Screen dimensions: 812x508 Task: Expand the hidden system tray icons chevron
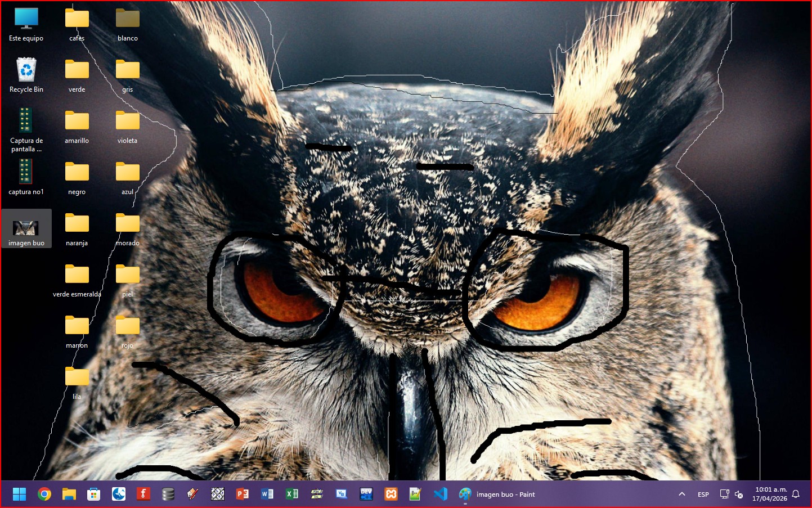coord(682,494)
